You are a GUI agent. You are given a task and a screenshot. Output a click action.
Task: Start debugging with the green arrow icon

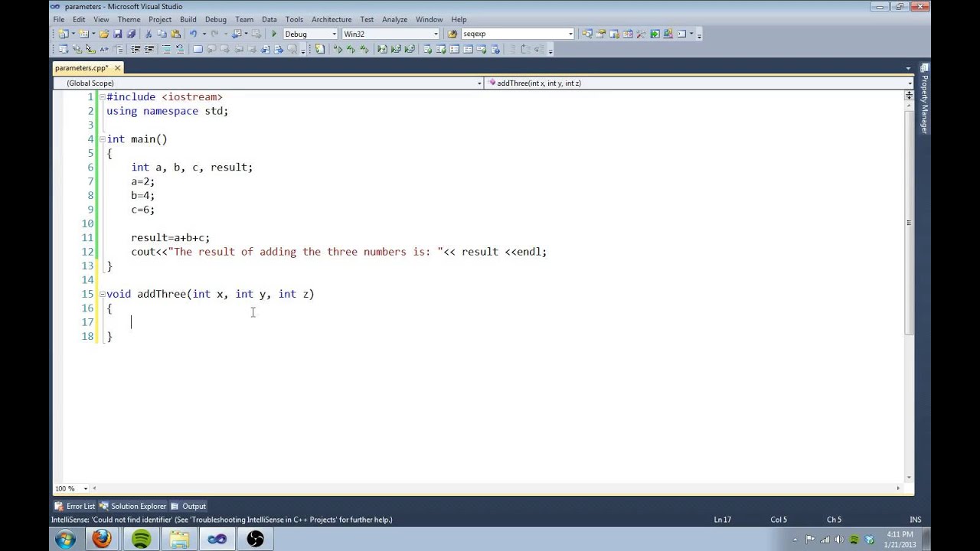[x=274, y=34]
